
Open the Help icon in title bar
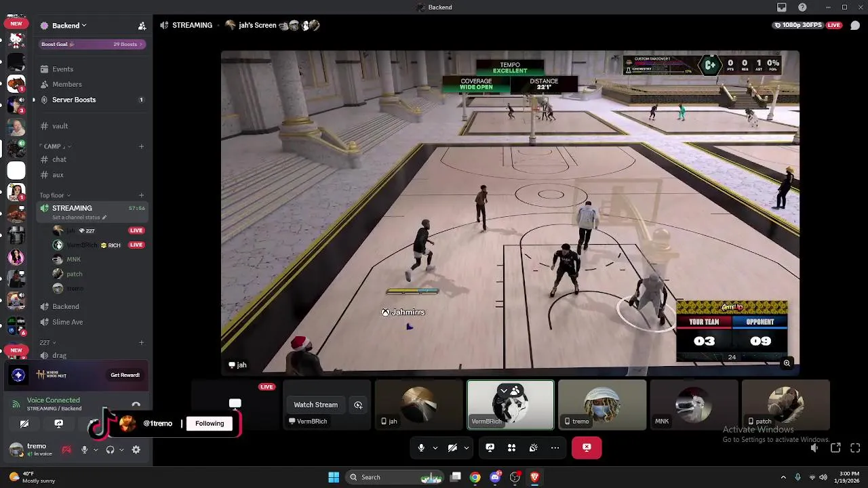coord(802,7)
